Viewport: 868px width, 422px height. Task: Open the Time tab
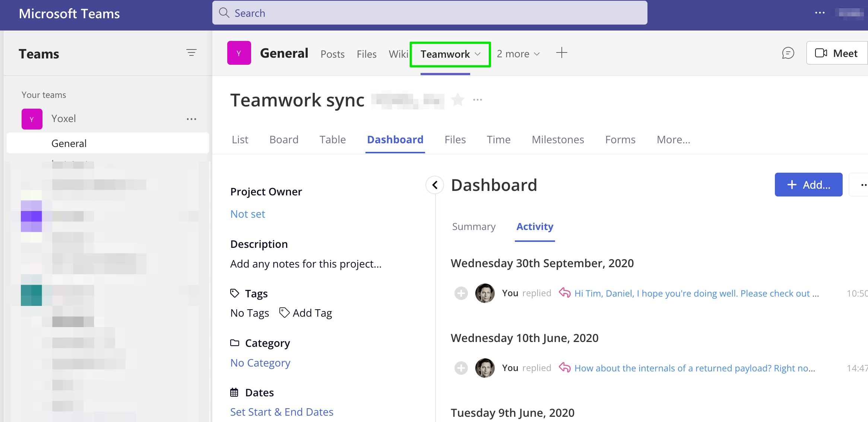coord(498,140)
